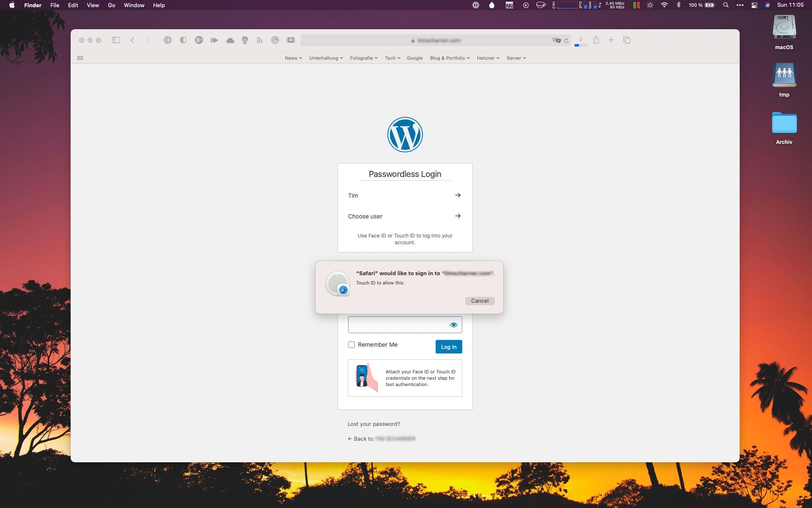Expand the Hetzner bookmarks folder
This screenshot has width=812, height=508.
(x=488, y=58)
